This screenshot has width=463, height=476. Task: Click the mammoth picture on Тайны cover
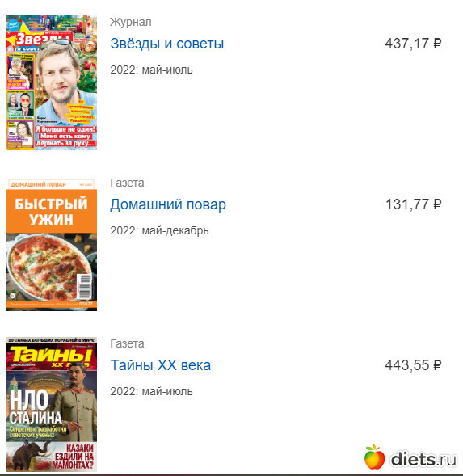[x=32, y=456]
